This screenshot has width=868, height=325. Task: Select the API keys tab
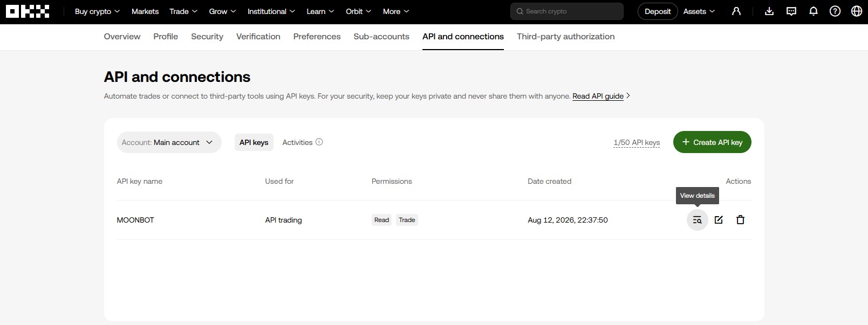pyautogui.click(x=254, y=142)
